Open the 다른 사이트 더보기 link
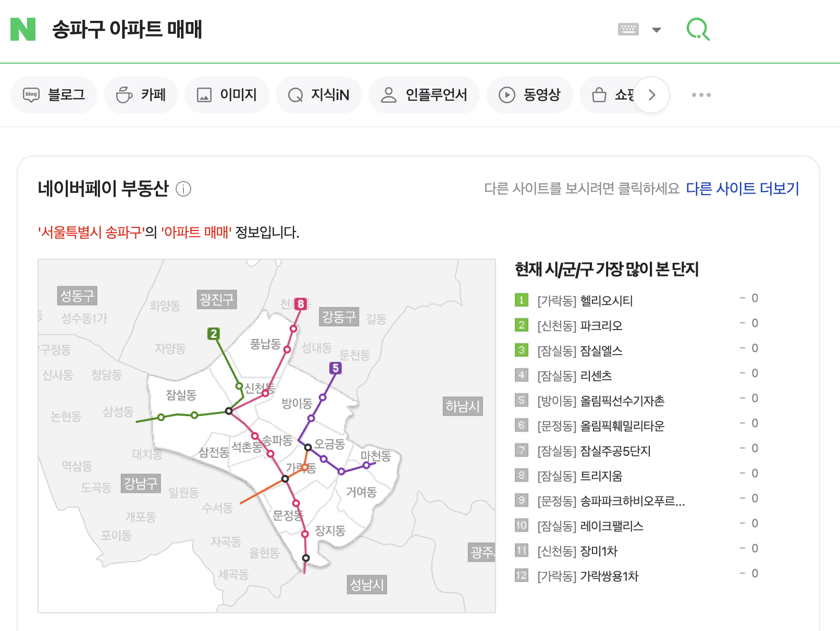 click(743, 189)
